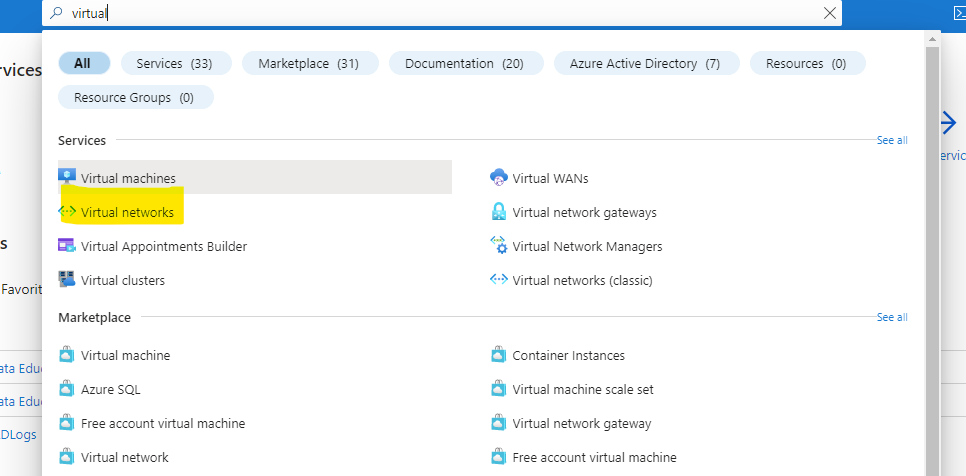Click inside the search field with 'virtual'
Screen dimensions: 966x476
(x=441, y=13)
